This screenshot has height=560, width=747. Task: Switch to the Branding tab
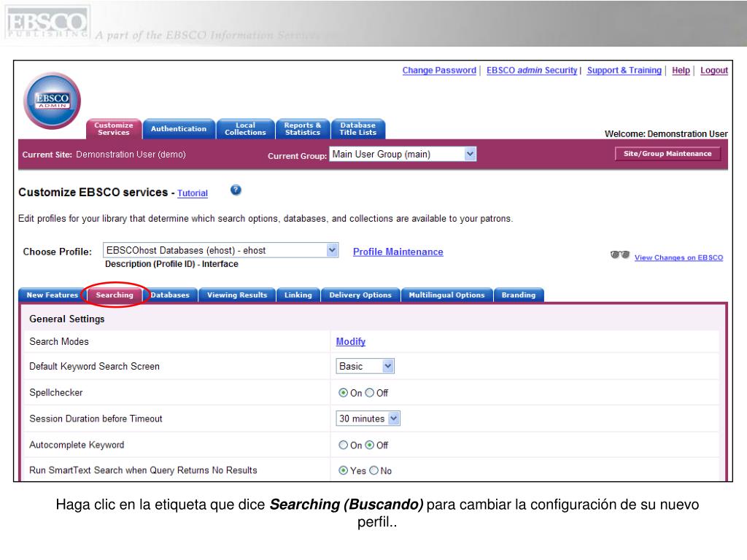coord(519,295)
